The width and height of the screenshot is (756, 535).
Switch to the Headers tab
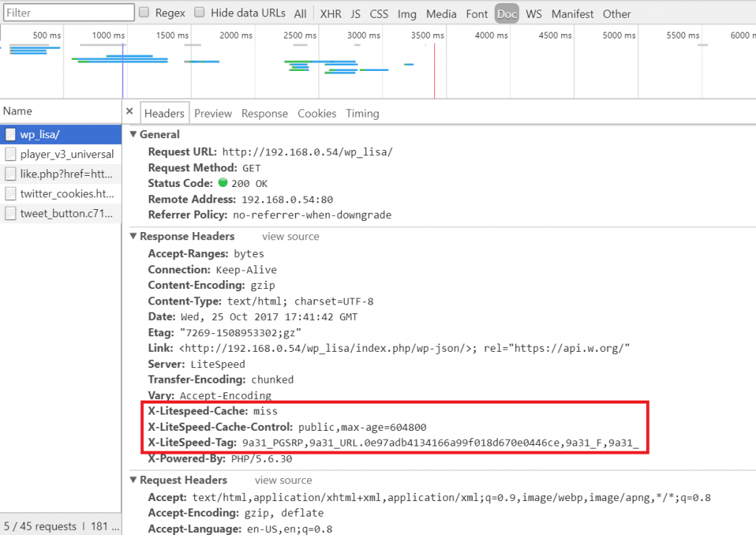[165, 113]
